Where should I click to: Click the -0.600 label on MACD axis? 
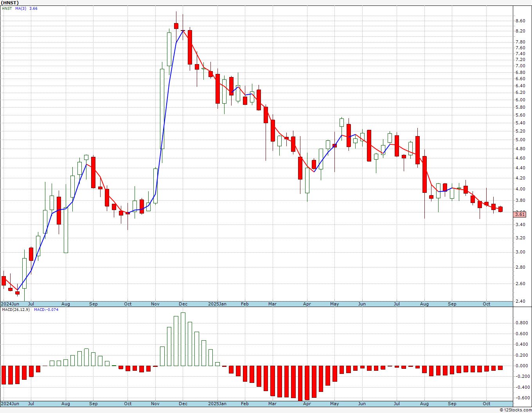[x=521, y=398]
